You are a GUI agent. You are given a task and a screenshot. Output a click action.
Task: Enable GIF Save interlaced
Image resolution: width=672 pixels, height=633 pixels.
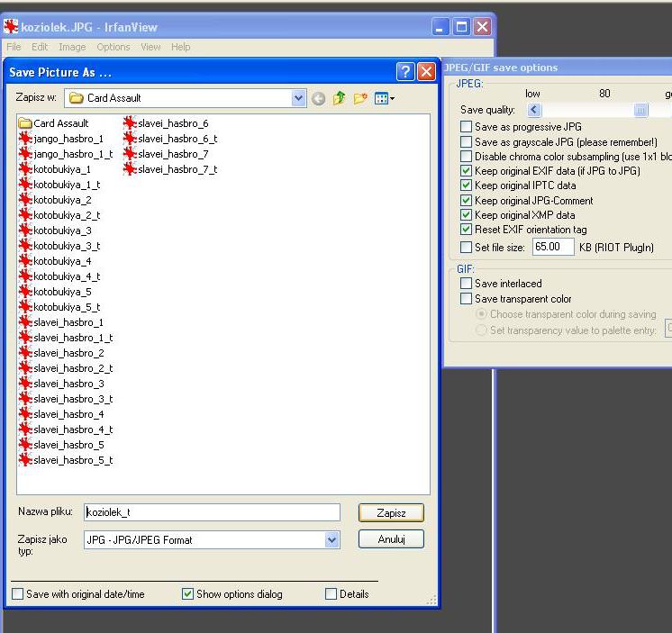click(x=466, y=284)
